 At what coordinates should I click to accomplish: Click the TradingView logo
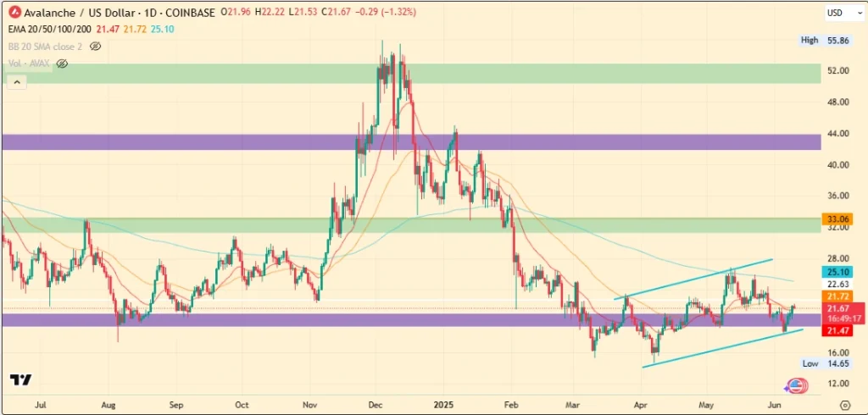point(21,379)
